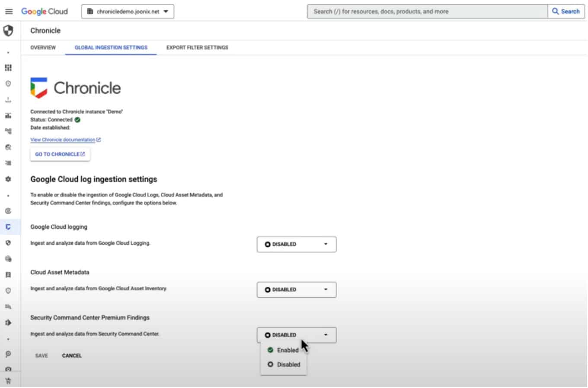Open the View Chronicle documentation link
588x388 pixels.
tap(65, 140)
